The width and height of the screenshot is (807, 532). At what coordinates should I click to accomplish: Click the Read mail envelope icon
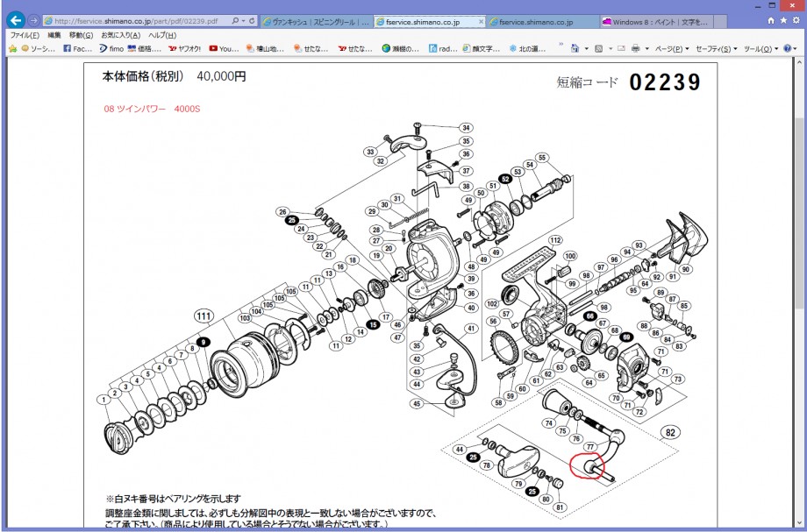click(x=621, y=48)
